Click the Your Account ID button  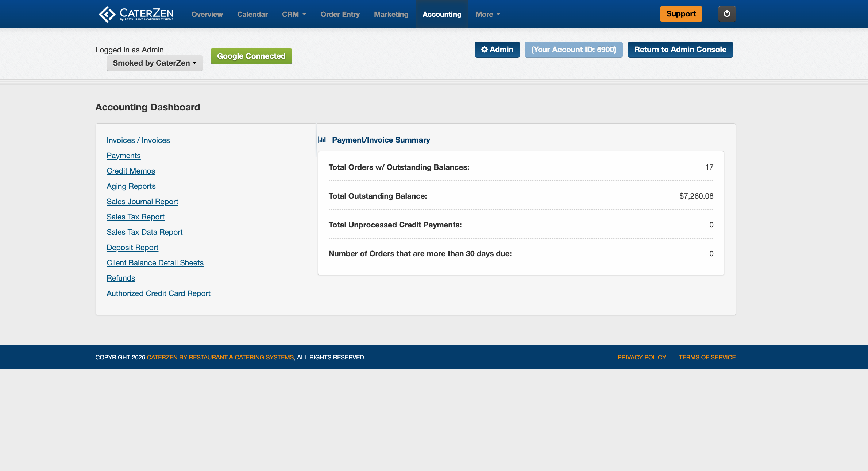click(573, 50)
